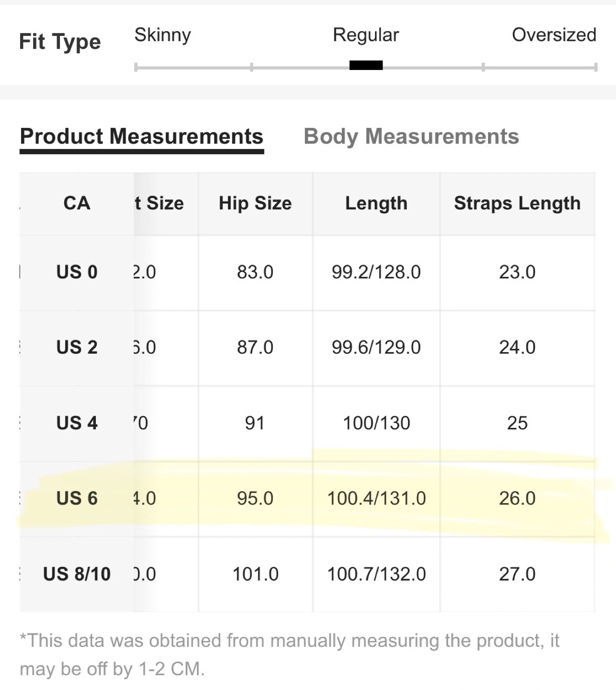Click the US 6 hip size 95.0

pos(256,498)
